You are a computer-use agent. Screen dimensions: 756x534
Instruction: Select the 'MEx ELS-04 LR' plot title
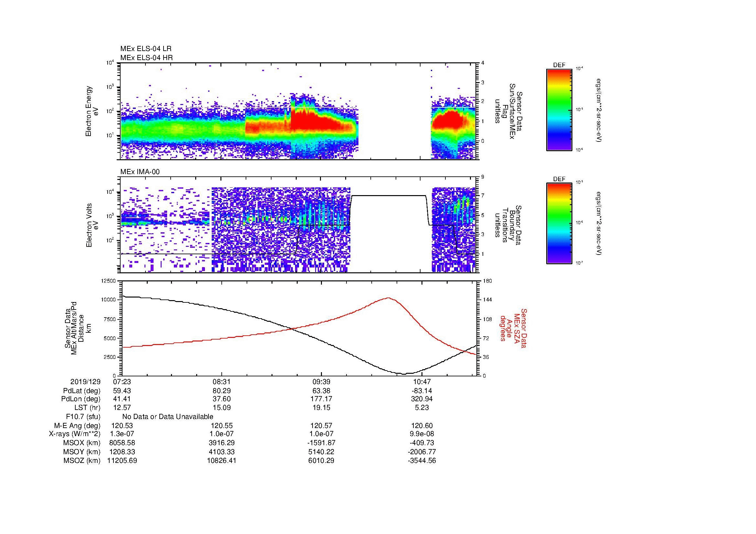146,49
